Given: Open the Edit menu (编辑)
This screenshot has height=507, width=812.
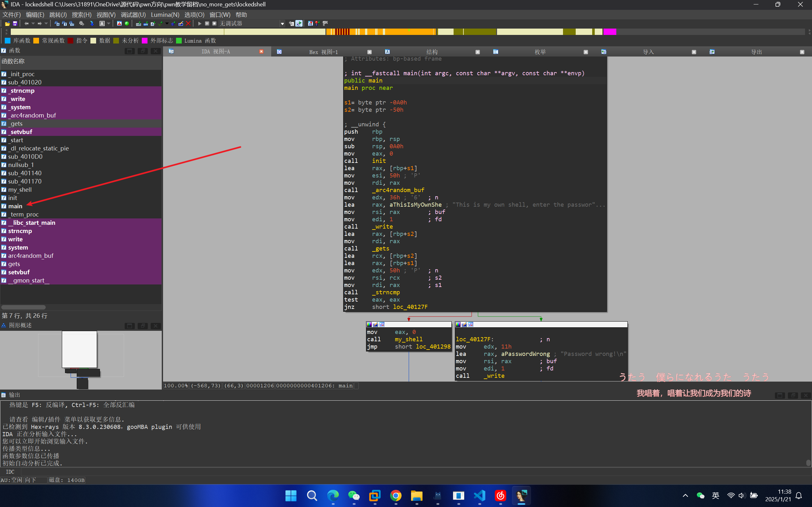Looking at the screenshot, I should 35,15.
